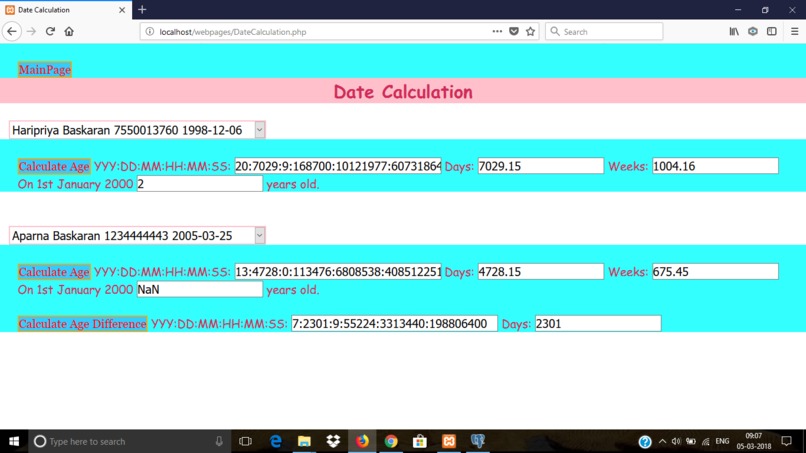This screenshot has height=453, width=806.
Task: Click the browser forward arrow
Action: point(31,31)
